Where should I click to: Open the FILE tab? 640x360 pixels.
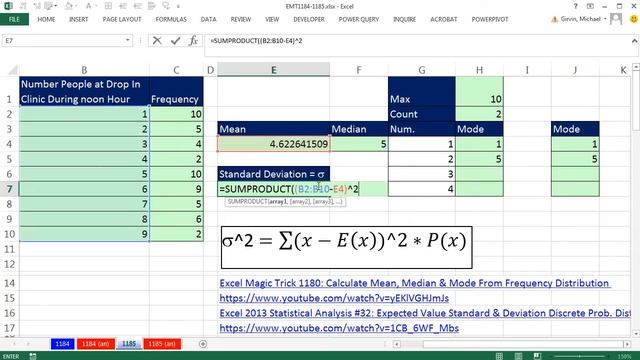14,19
